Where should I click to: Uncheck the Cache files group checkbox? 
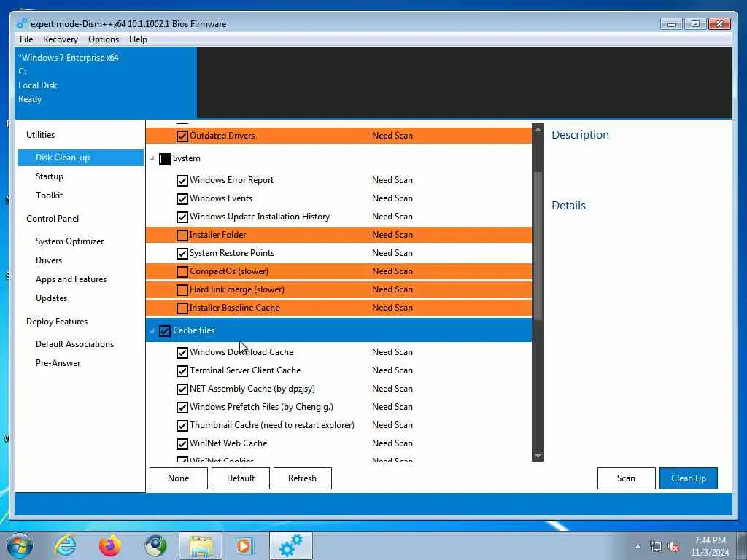point(165,330)
